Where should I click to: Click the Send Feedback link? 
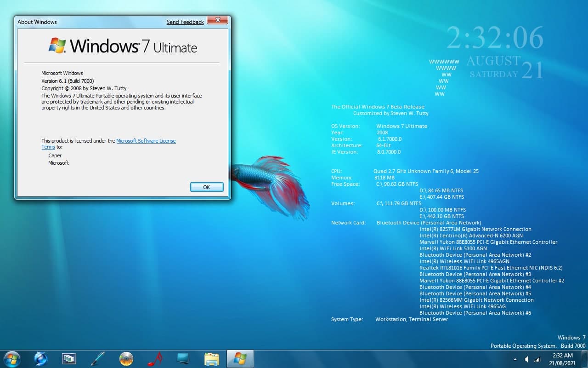click(x=185, y=22)
